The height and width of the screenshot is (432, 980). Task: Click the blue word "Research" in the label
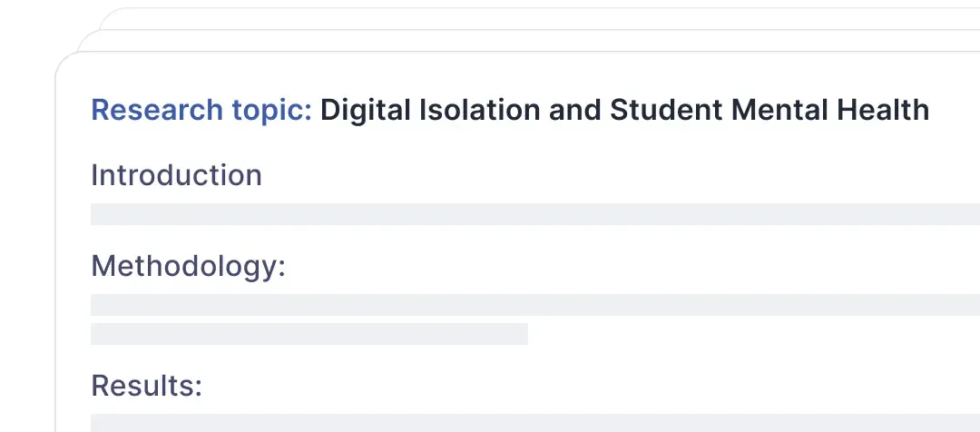[x=156, y=110]
